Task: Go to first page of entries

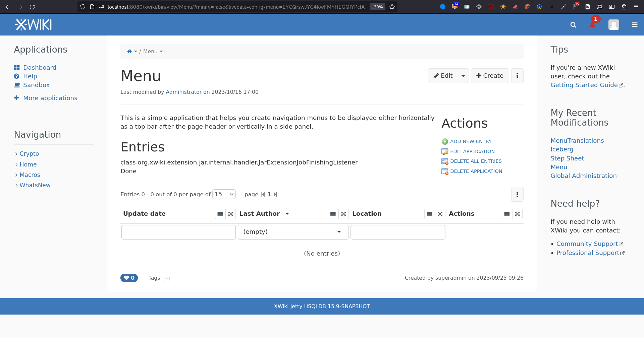Action: [263, 194]
